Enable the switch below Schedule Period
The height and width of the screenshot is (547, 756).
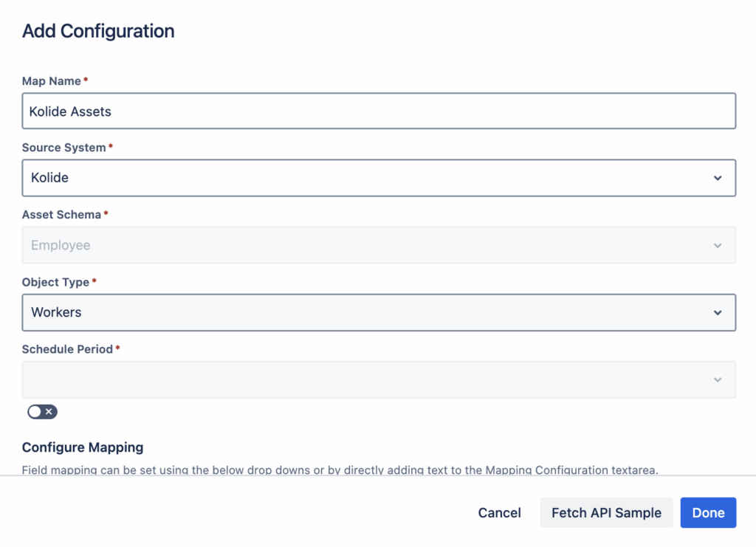pos(42,412)
